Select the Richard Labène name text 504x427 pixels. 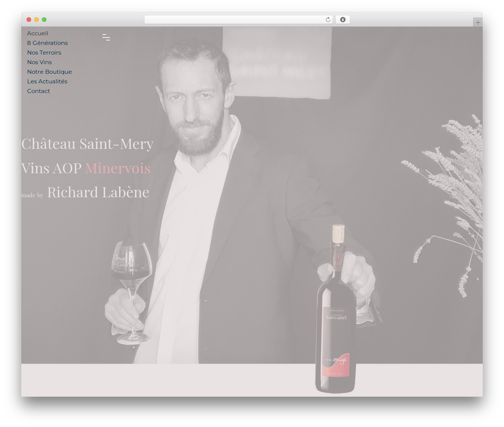[98, 192]
